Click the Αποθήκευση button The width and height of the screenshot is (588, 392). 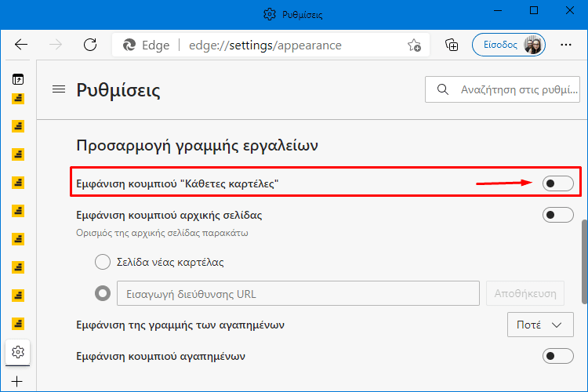(x=525, y=293)
